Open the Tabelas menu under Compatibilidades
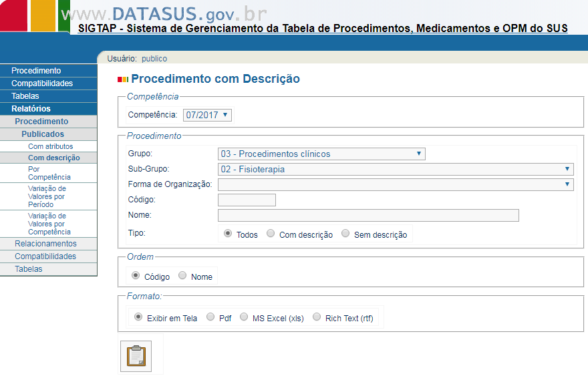The width and height of the screenshot is (588, 378). pyautogui.click(x=25, y=96)
